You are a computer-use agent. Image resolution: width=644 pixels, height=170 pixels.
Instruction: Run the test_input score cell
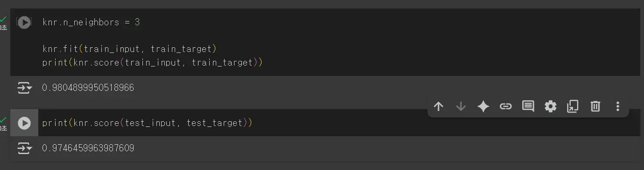click(24, 123)
